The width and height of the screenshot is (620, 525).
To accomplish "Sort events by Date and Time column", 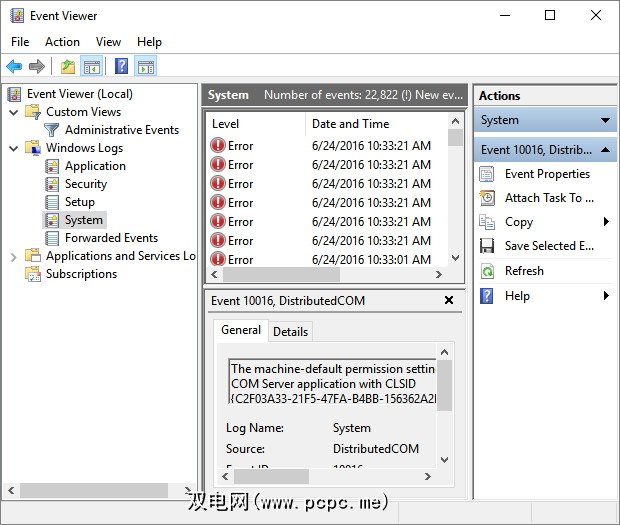I will point(350,124).
